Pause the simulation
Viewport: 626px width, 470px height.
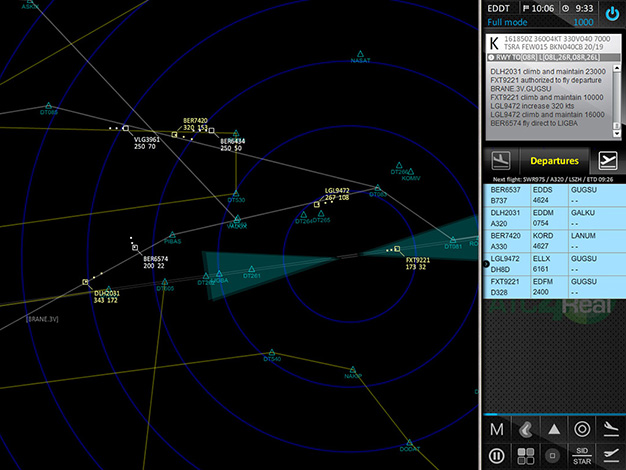497,456
